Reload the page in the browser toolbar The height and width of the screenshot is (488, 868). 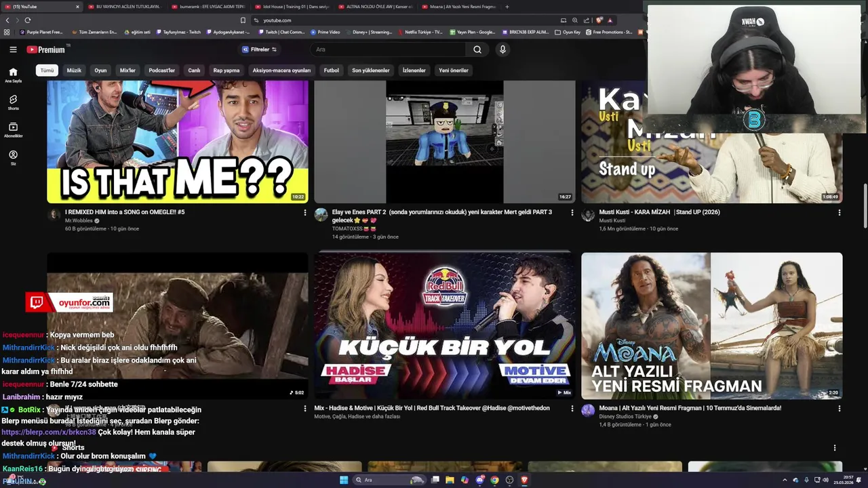coord(27,20)
